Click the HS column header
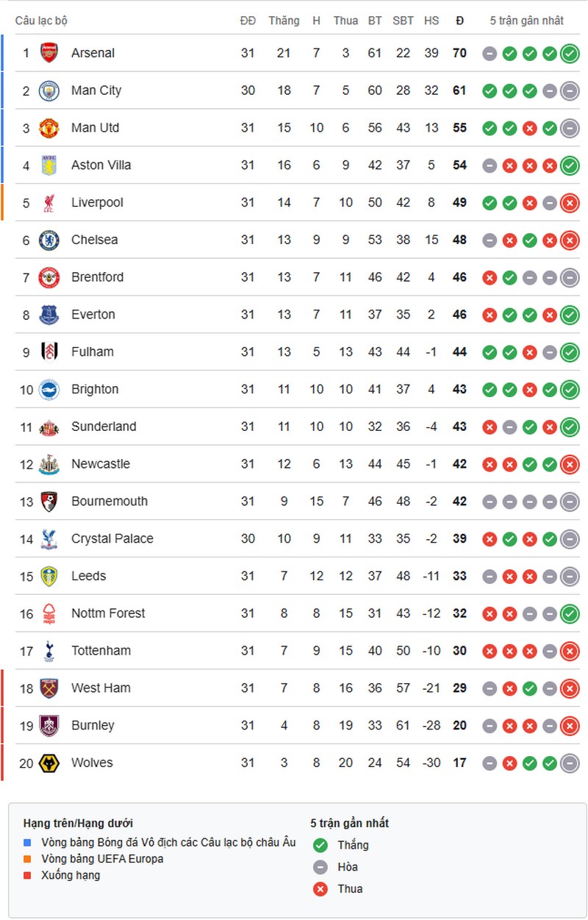588x920 pixels. pyautogui.click(x=431, y=21)
